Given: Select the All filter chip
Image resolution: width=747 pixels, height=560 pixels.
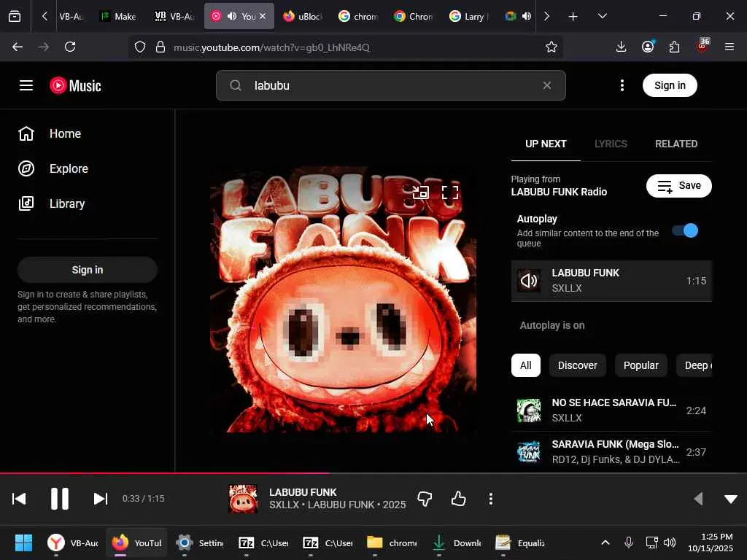Looking at the screenshot, I should pos(525,365).
